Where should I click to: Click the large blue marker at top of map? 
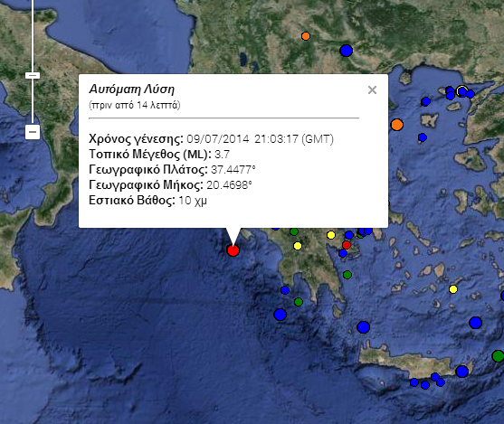(x=347, y=51)
